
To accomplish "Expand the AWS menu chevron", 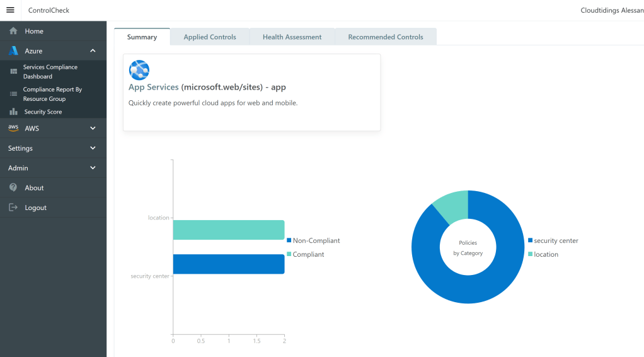I will click(x=93, y=129).
